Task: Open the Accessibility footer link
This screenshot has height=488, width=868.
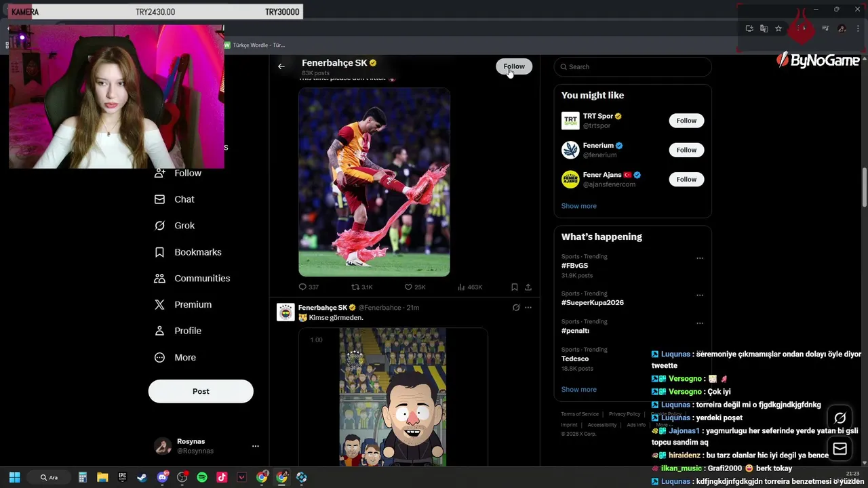Action: (x=602, y=425)
